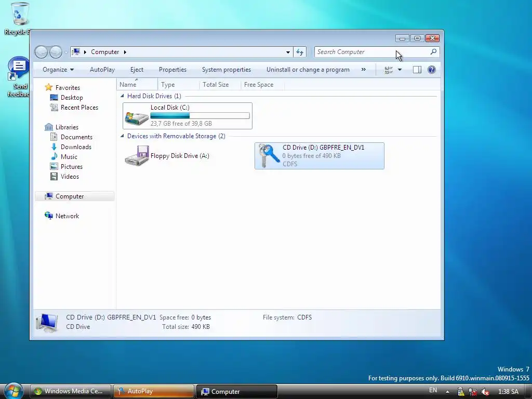
Task: Switch to Windows Media Center taskbar button
Action: [71, 391]
